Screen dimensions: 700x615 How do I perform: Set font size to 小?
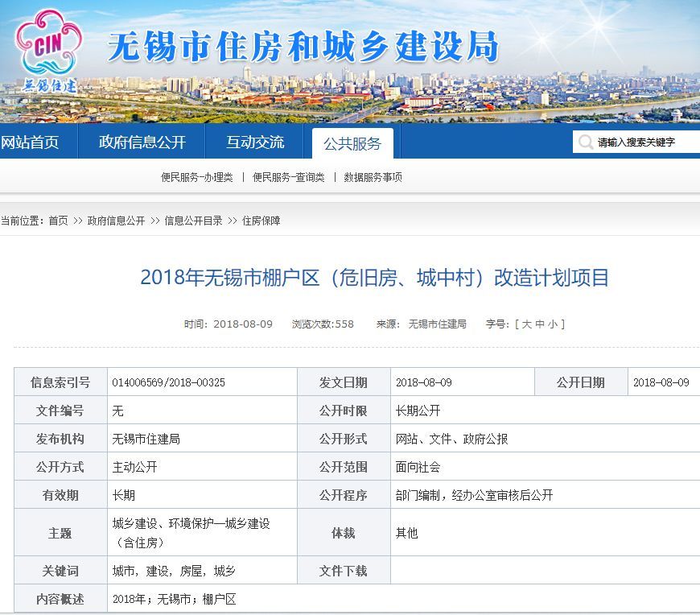pos(553,324)
